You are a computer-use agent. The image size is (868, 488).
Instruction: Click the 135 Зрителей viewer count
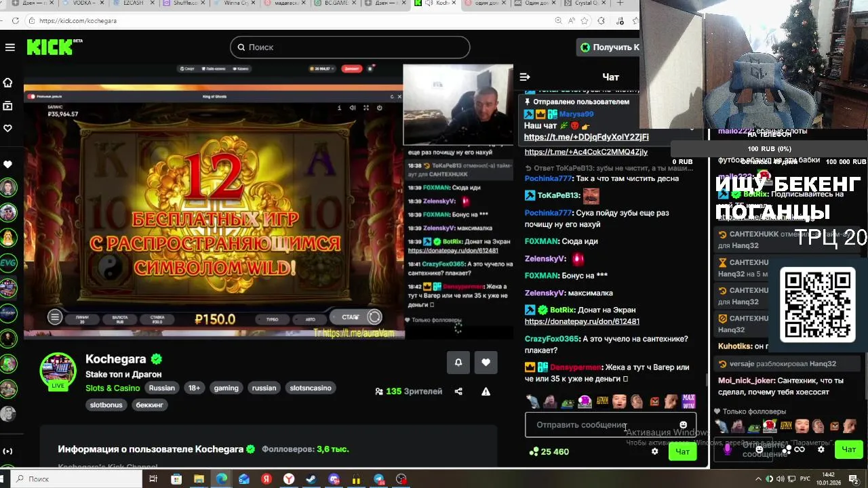point(409,391)
